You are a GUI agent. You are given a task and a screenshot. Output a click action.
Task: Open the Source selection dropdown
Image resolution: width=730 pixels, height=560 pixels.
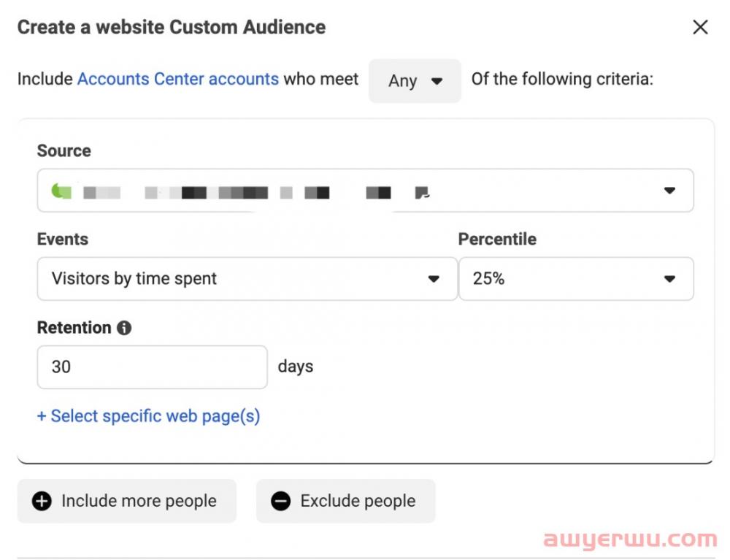click(365, 191)
